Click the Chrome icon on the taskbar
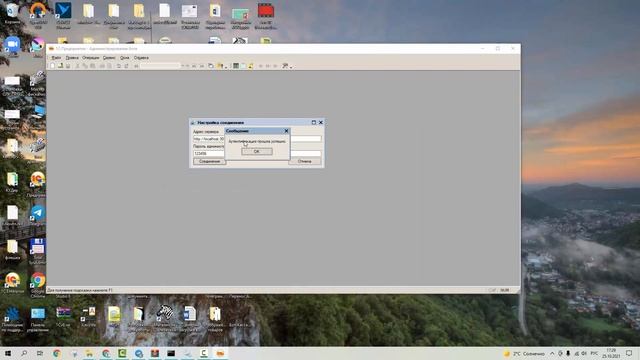Viewport: 640px width, 360px height. coord(57,353)
